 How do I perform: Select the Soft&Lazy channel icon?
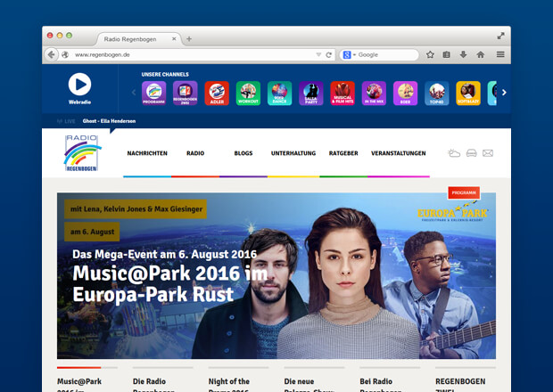[468, 94]
